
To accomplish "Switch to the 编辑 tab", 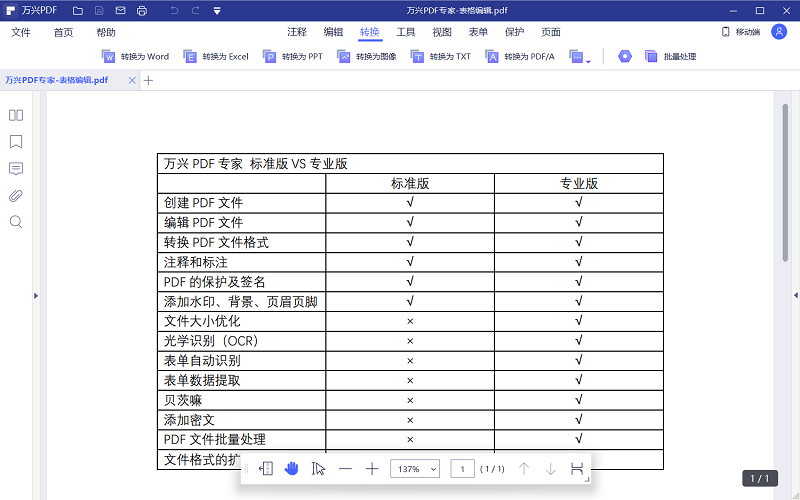I will (333, 32).
